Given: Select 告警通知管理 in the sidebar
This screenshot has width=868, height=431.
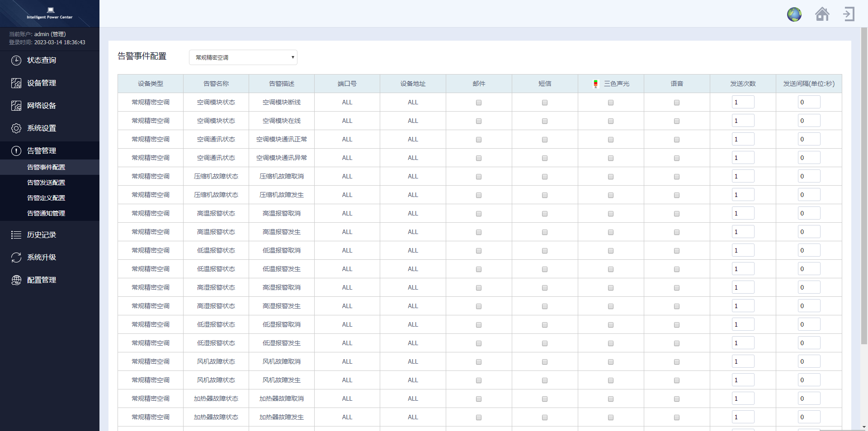Looking at the screenshot, I should (46, 213).
